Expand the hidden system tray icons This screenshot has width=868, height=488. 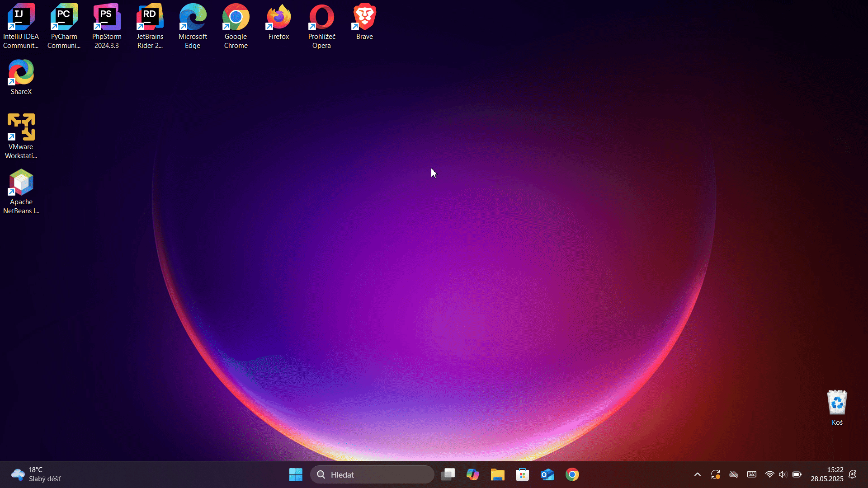pos(697,474)
